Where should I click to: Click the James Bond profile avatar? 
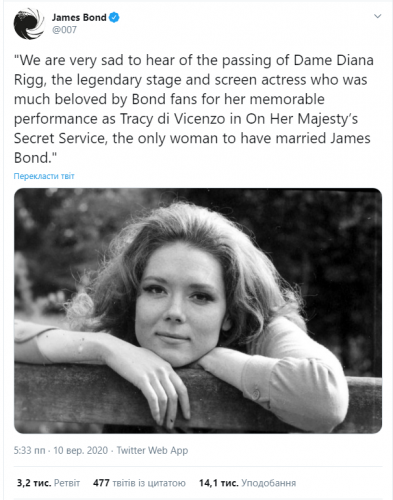click(x=29, y=24)
